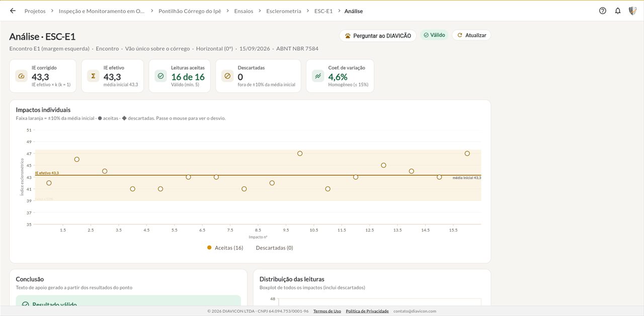
Task: Click the 'Conclusão' section title
Action: (x=30, y=279)
